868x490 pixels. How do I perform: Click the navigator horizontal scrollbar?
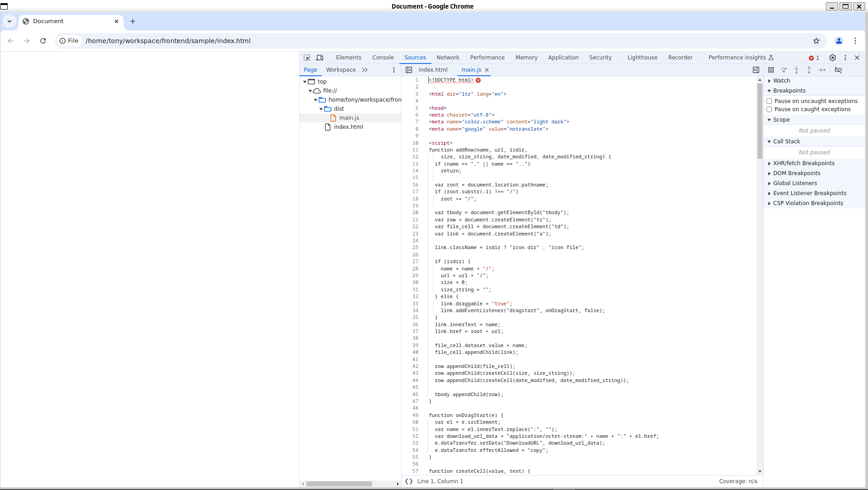tap(339, 484)
